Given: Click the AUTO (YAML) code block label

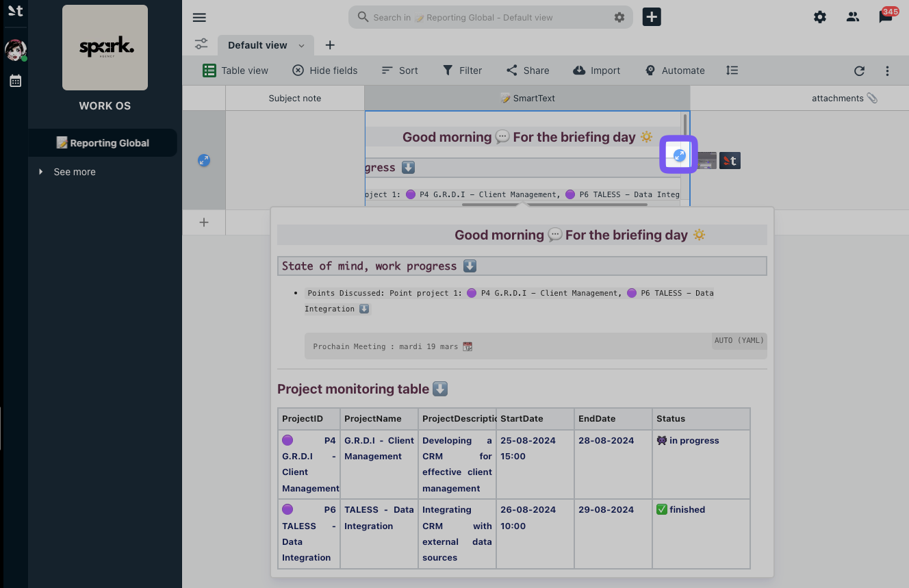Looking at the screenshot, I should 739,340.
